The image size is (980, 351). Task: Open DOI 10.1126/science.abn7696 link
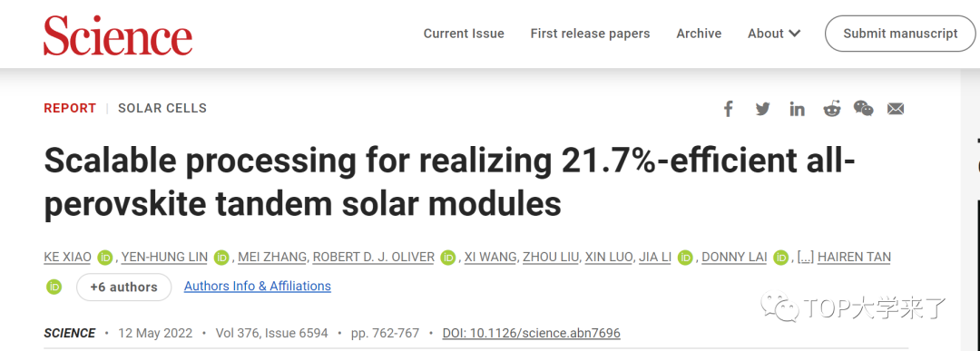click(531, 334)
